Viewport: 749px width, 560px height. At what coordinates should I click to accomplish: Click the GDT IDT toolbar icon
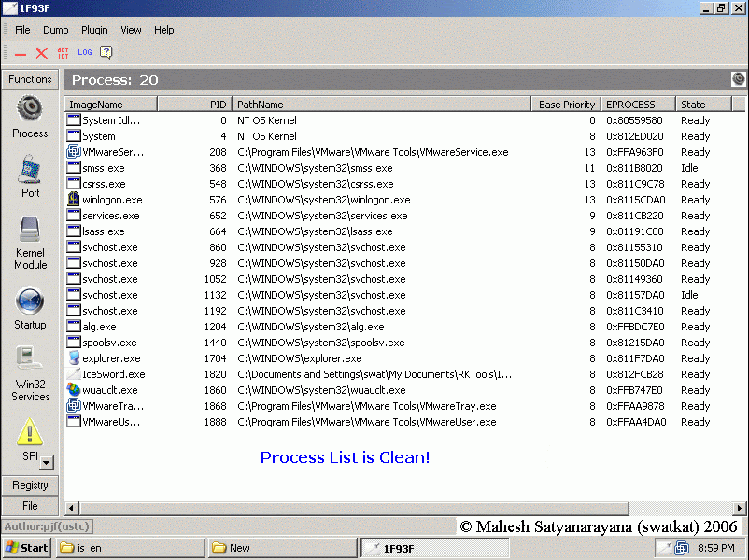64,53
